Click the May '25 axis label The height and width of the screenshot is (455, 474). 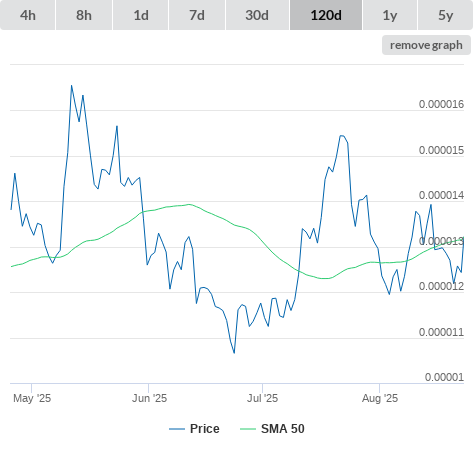coord(32,398)
